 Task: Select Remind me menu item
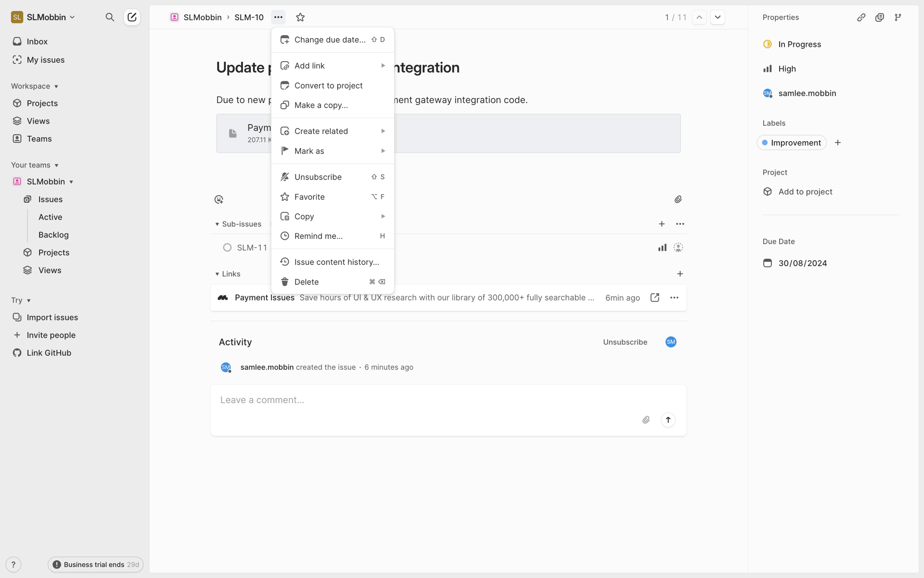click(333, 236)
